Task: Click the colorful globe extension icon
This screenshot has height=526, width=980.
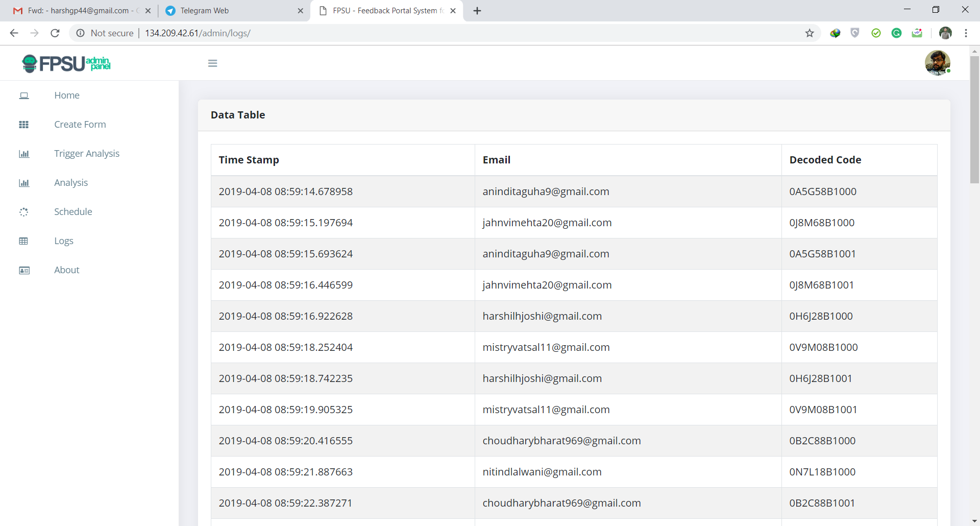Action: pyautogui.click(x=835, y=33)
